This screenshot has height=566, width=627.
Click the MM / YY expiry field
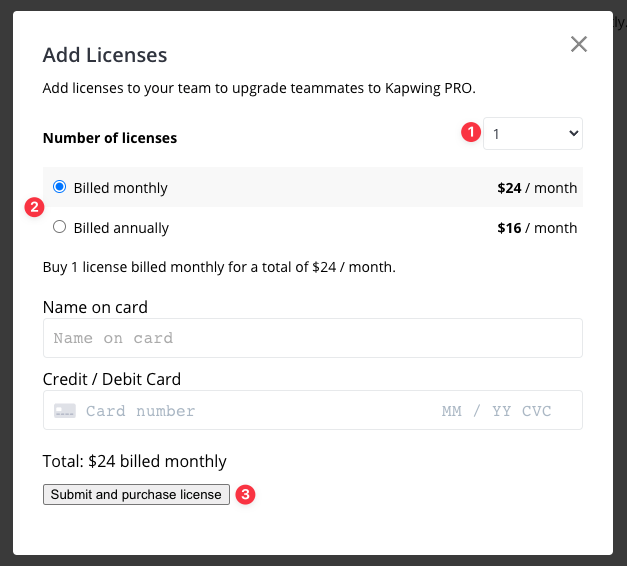coord(476,411)
